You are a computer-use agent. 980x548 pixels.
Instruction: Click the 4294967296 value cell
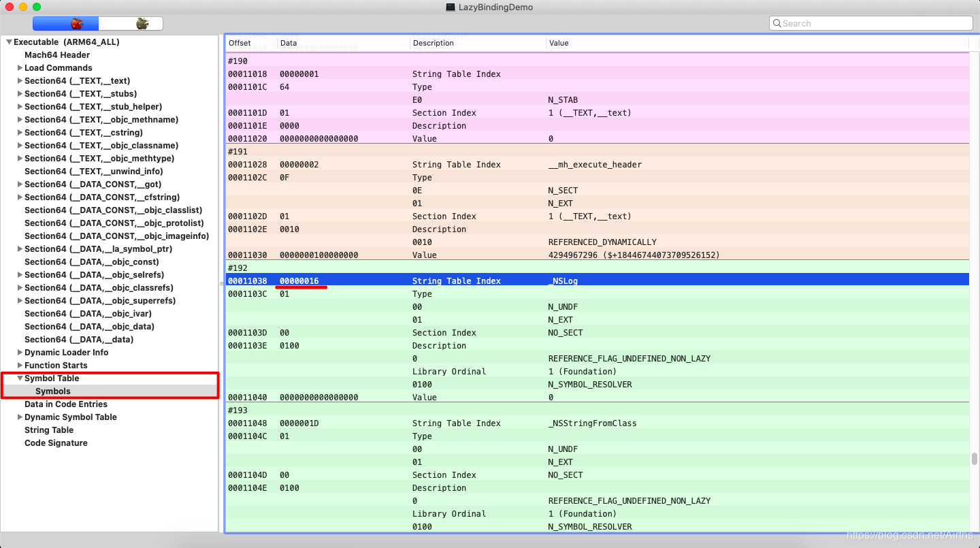point(634,255)
